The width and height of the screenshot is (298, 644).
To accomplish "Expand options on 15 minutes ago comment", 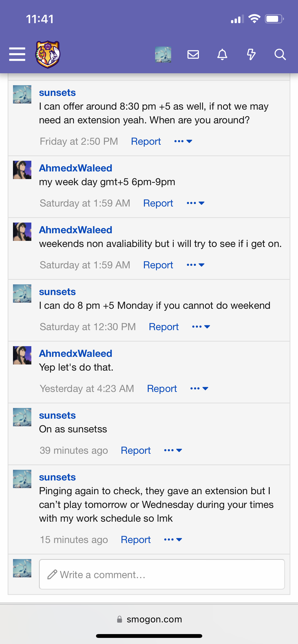I will click(x=173, y=540).
